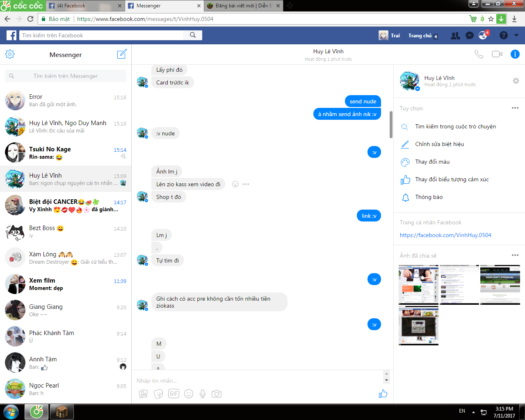Open the first shared photo thumbnail
Screen dimensions: 525x420
pyautogui.click(x=418, y=285)
